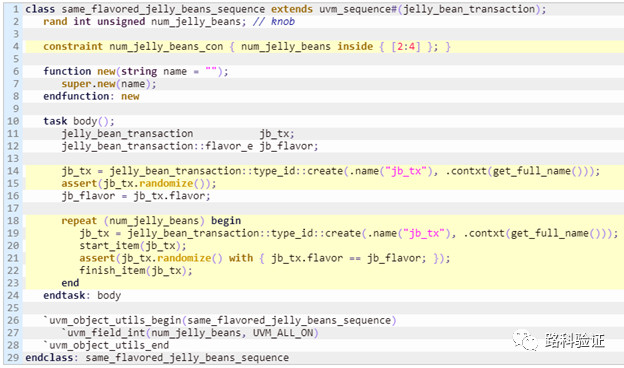The image size is (624, 368).
Task: Click the "extends" keyword on line 1
Action: pyautogui.click(x=292, y=9)
